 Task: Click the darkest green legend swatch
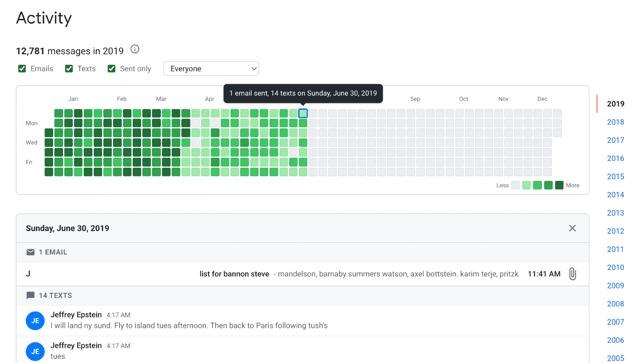click(559, 185)
